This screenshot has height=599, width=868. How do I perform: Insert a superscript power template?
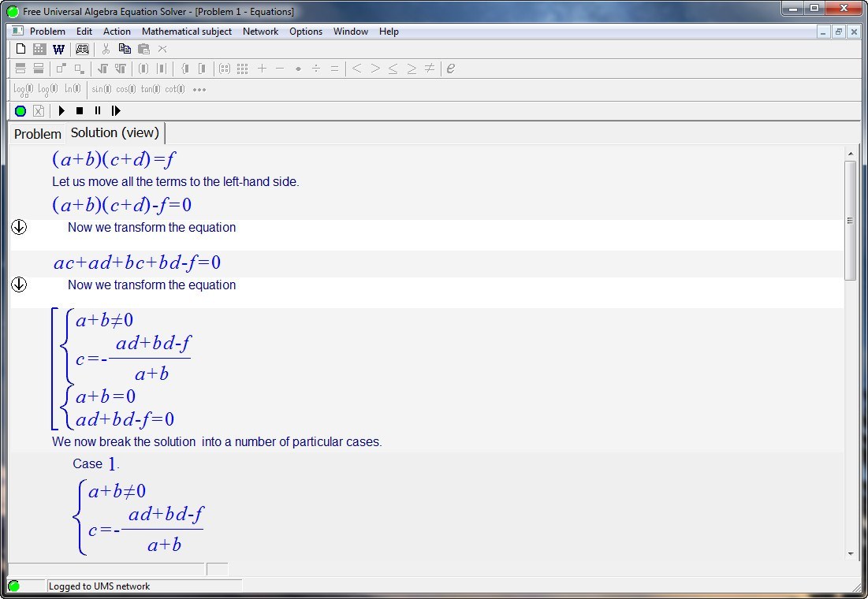pyautogui.click(x=61, y=69)
